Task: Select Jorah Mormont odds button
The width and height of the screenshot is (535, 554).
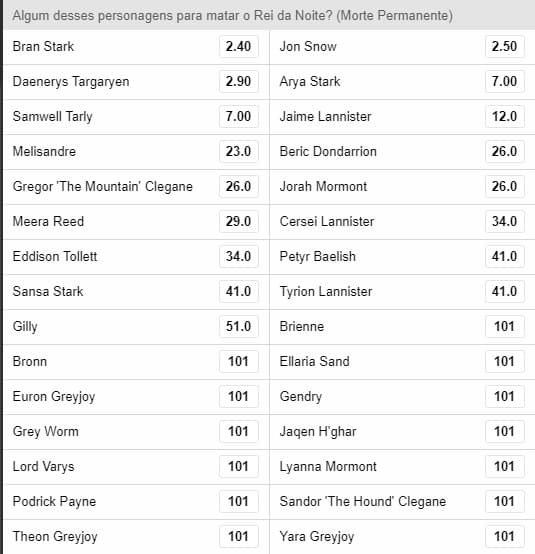Action: click(x=505, y=186)
